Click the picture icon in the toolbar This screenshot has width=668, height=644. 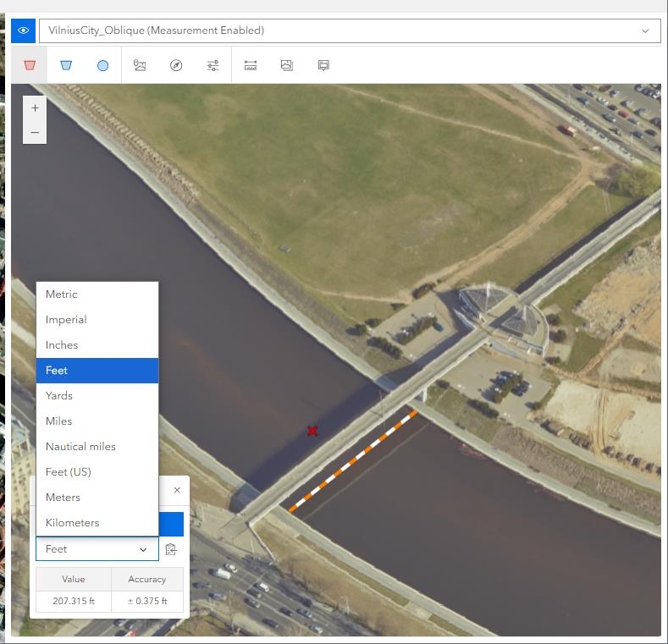coord(287,65)
